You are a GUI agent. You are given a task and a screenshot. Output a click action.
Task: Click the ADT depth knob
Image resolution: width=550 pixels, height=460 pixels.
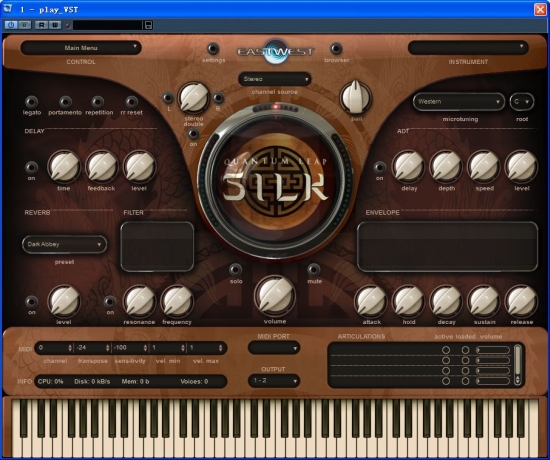(x=446, y=167)
